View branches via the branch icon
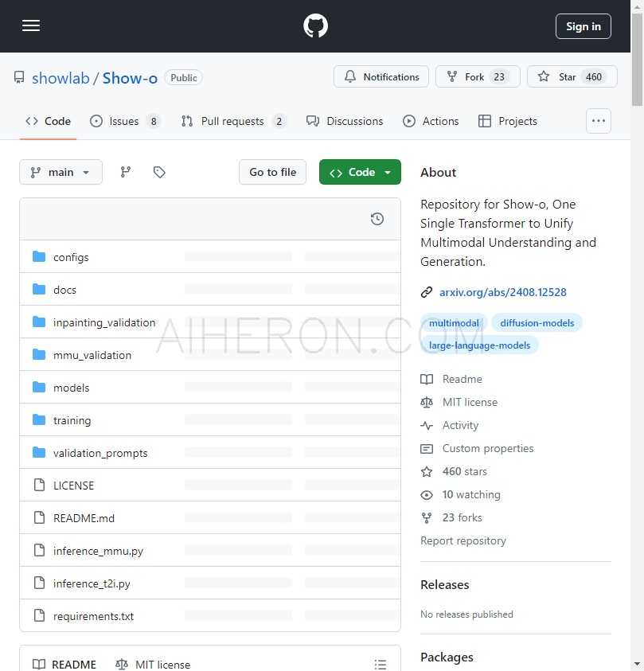Image resolution: width=644 pixels, height=671 pixels. tap(126, 172)
